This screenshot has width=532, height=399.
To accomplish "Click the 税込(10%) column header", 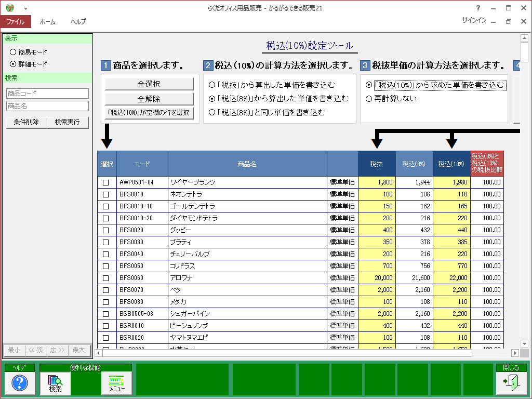I will point(451,164).
